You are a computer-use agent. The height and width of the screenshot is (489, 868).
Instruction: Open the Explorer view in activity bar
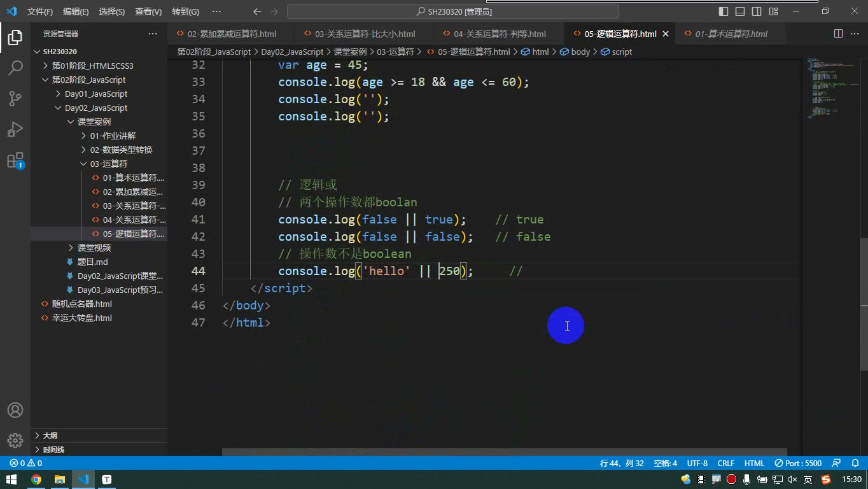(15, 38)
